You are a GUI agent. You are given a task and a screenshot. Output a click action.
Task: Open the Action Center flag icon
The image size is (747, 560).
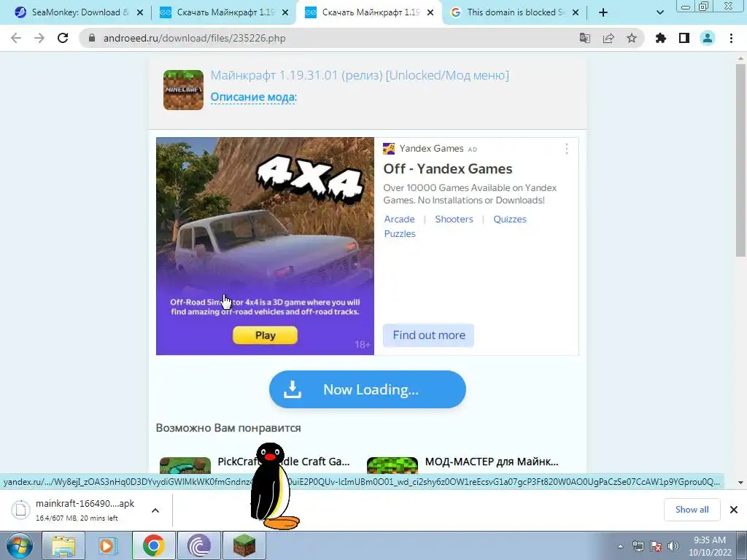pos(656,546)
